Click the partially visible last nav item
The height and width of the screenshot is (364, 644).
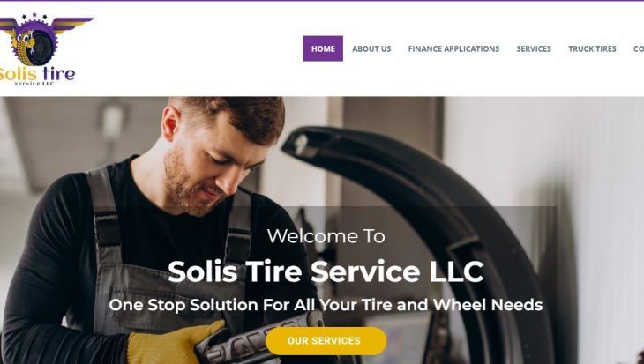click(639, 48)
